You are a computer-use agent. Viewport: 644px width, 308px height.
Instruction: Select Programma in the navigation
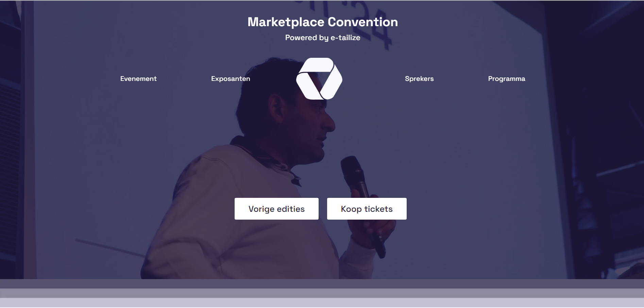click(x=507, y=79)
